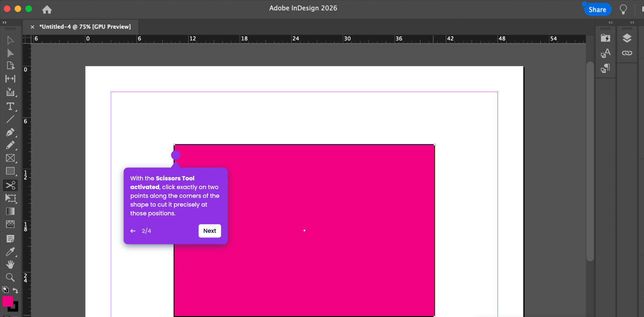
Task: Select the Note tool
Action: [x=10, y=239]
